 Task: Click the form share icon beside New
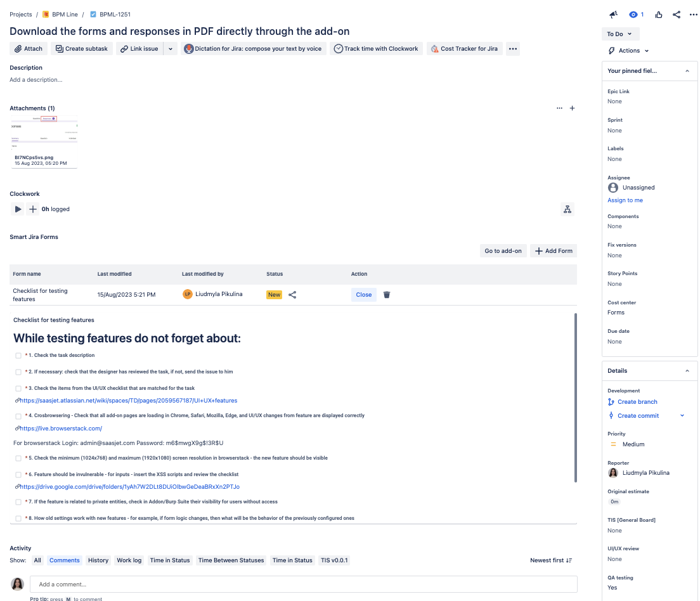click(292, 295)
